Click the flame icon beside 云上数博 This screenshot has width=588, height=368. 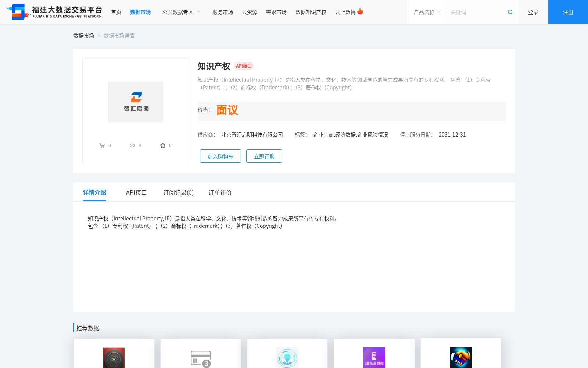click(x=360, y=11)
